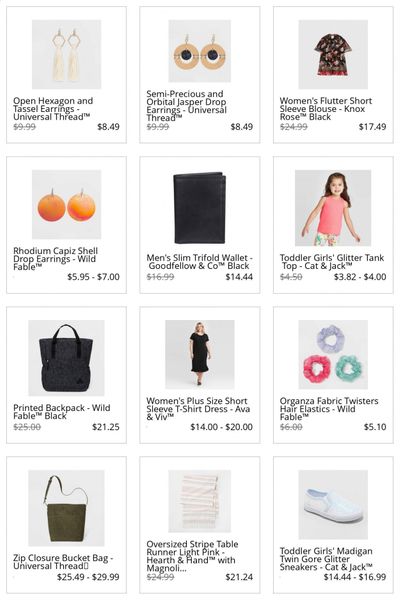Click the $14.00 - $20.00 T-Shirt Dress price
The width and height of the screenshot is (400, 600).
221,427
